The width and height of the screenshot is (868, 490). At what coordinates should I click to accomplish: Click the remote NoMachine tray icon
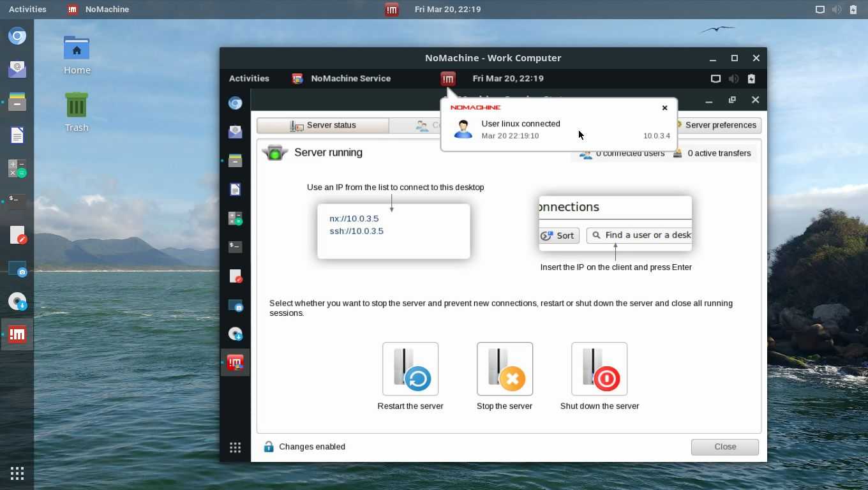coord(448,78)
